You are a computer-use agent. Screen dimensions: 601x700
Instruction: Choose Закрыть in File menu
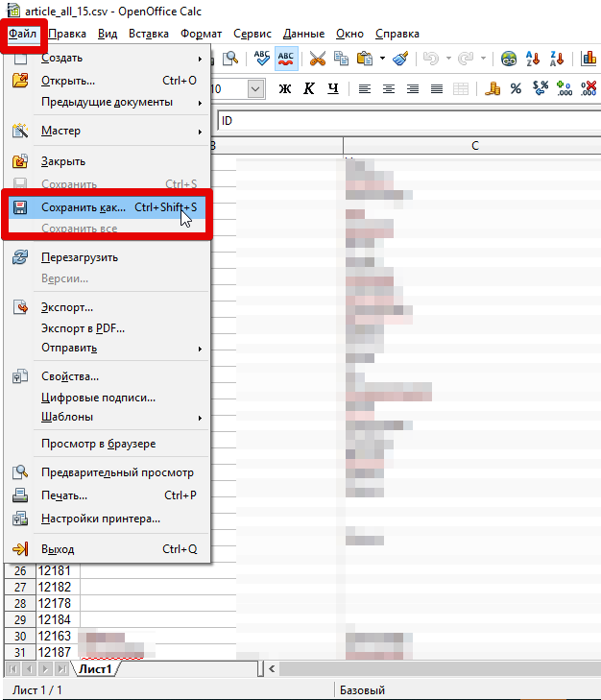click(x=108, y=161)
